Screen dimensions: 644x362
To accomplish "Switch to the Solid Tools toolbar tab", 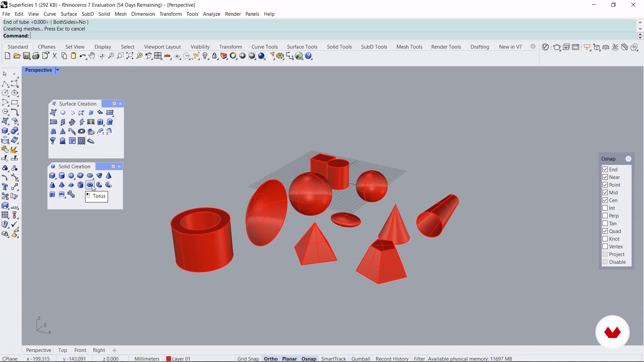I will (x=339, y=47).
